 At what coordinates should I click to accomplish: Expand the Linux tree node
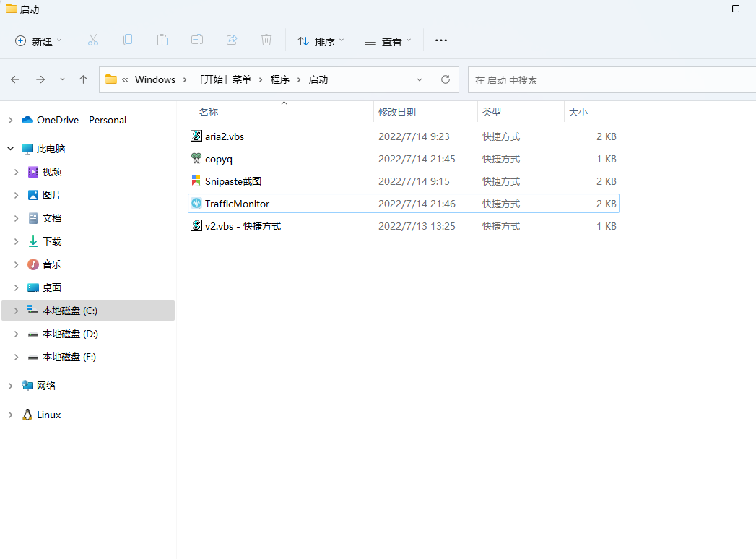coord(10,415)
